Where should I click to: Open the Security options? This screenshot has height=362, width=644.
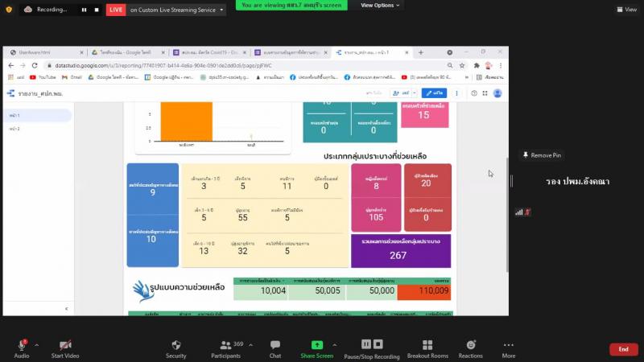coord(175,349)
